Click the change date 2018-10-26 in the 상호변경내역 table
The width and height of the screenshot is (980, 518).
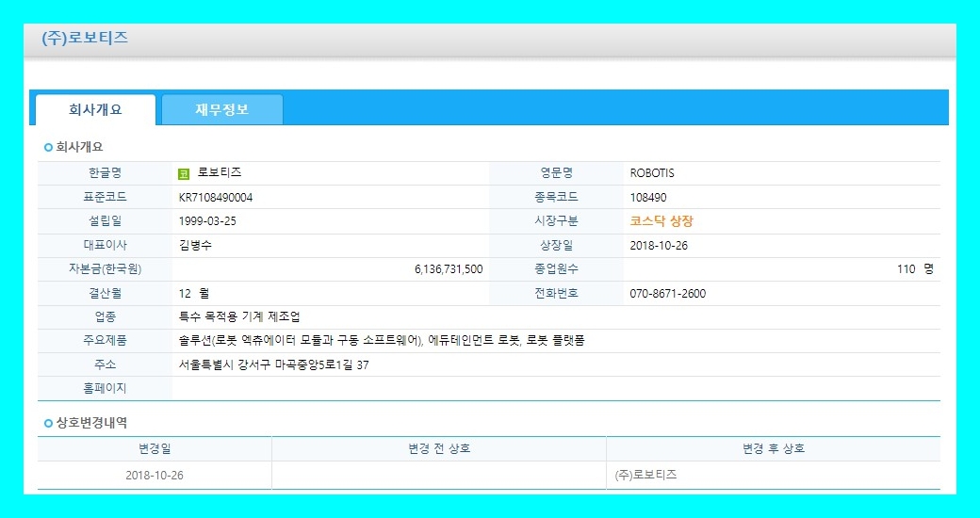155,475
